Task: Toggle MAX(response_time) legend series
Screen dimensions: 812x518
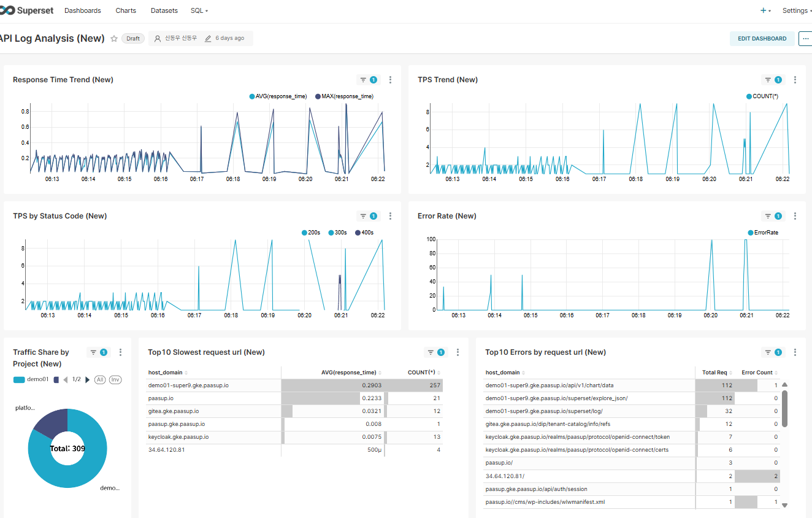Action: coord(344,96)
